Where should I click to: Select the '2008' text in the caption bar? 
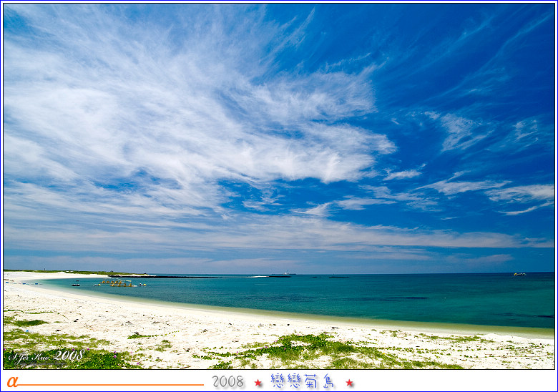pos(227,382)
